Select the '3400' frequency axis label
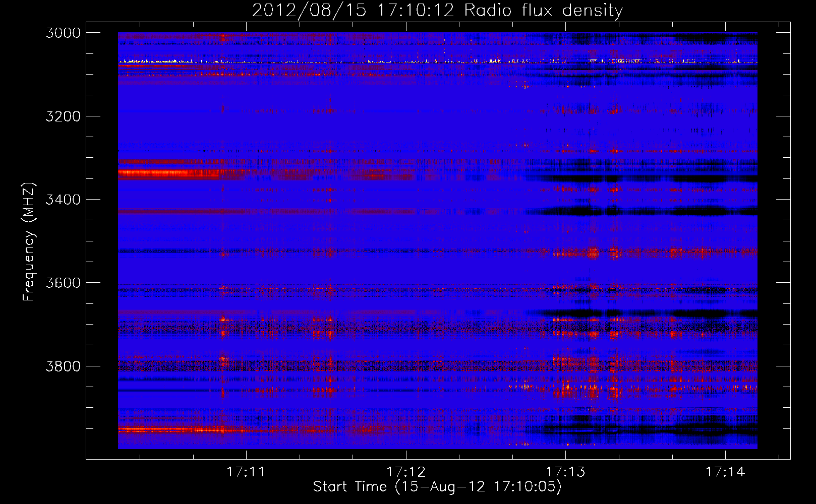This screenshot has width=816, height=504. [63, 200]
